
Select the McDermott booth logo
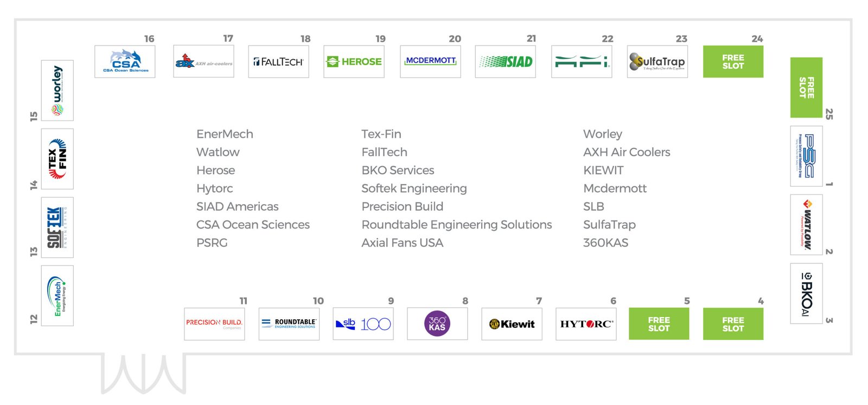pos(430,61)
